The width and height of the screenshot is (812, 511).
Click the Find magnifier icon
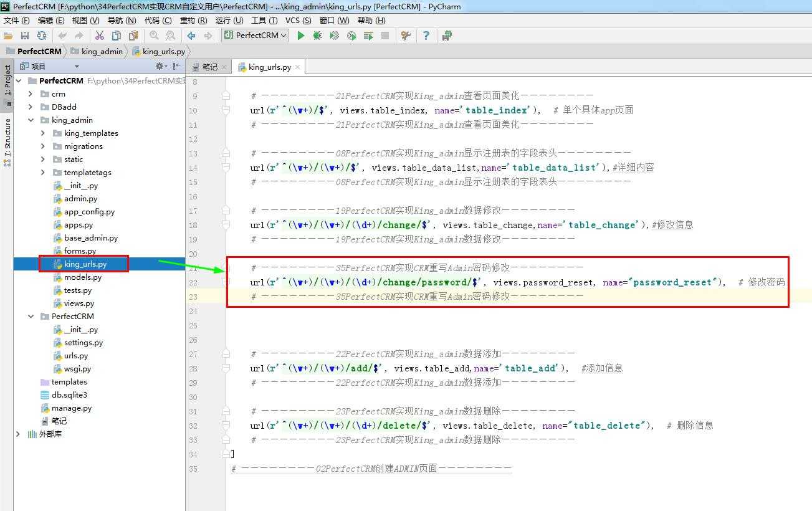click(154, 36)
